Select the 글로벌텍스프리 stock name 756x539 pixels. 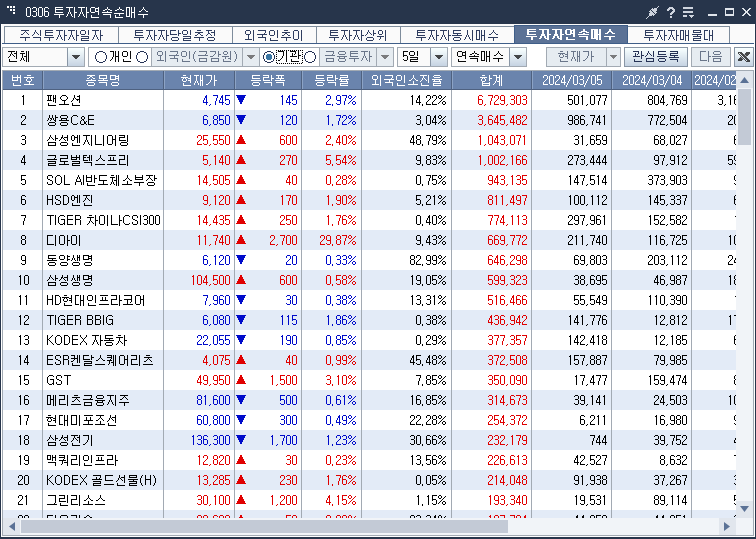tap(88, 160)
